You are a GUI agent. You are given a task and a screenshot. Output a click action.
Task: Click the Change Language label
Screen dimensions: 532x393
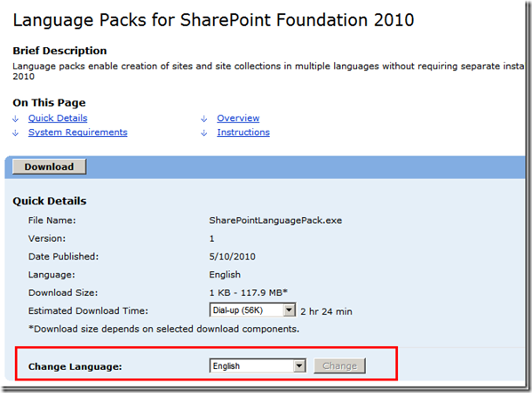(x=75, y=367)
